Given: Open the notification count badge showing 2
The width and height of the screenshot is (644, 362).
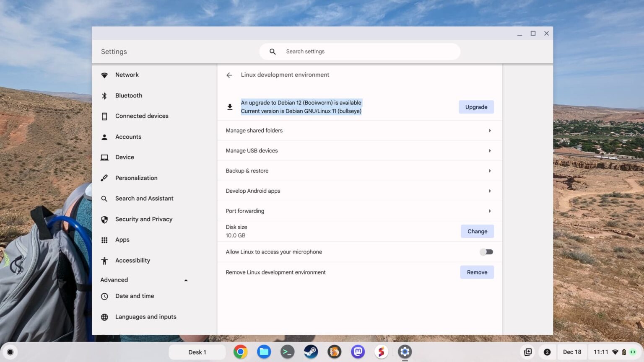Looking at the screenshot, I should click(x=547, y=352).
